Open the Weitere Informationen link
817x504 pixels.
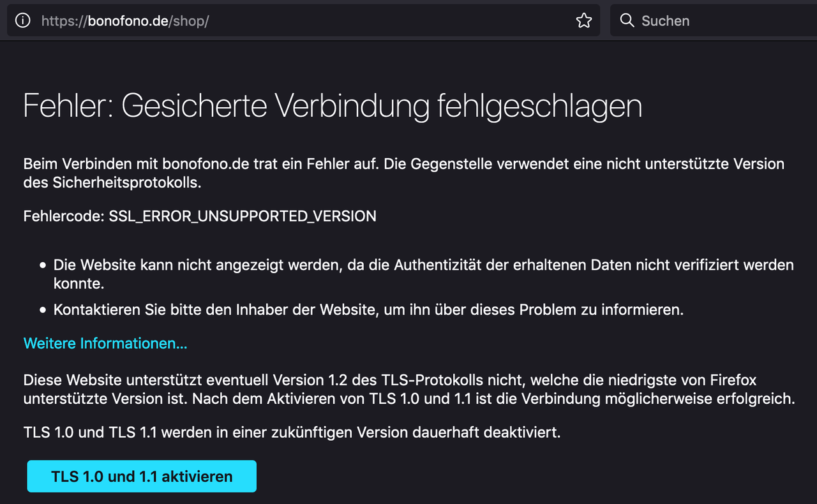point(105,343)
